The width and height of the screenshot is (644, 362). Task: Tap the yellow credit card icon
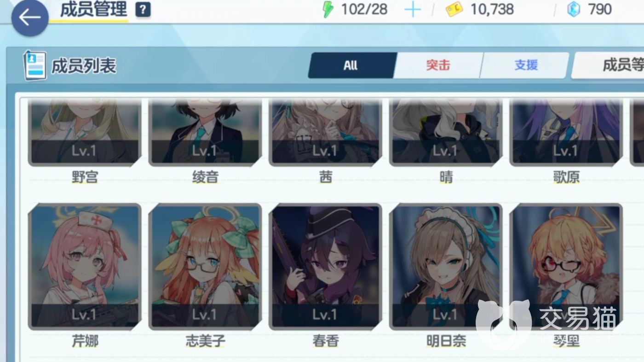click(x=454, y=10)
